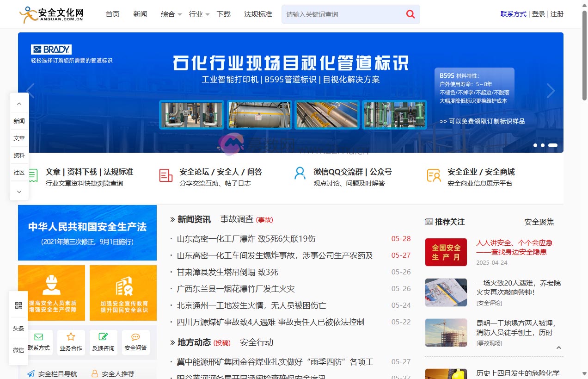Switch to the 首页 menu item

pyautogui.click(x=112, y=14)
